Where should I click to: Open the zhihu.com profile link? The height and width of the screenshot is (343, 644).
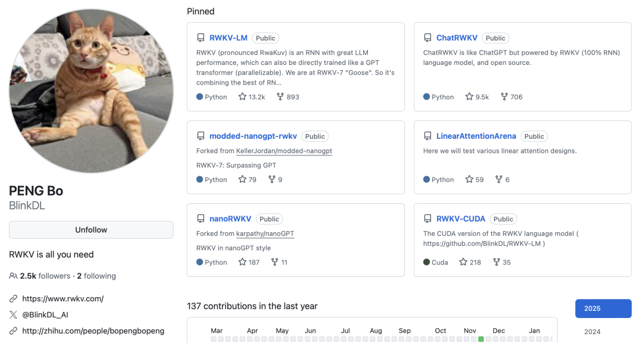tap(93, 330)
